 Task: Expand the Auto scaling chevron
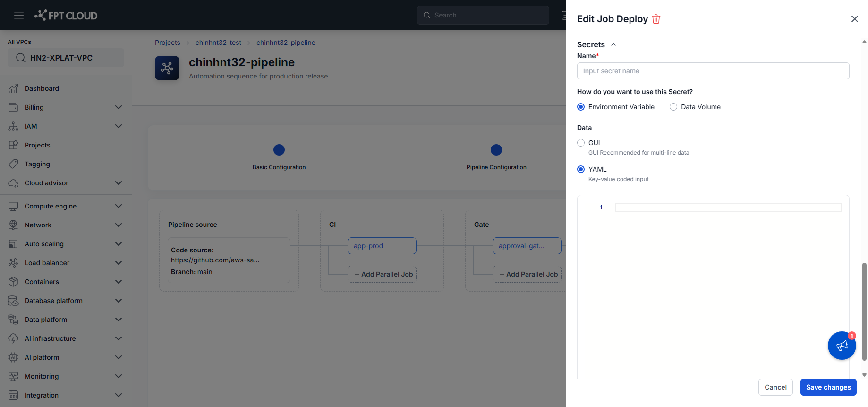(119, 244)
